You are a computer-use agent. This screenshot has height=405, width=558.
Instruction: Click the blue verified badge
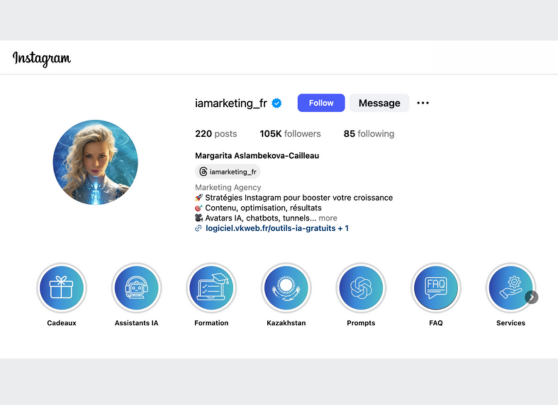pyautogui.click(x=277, y=103)
